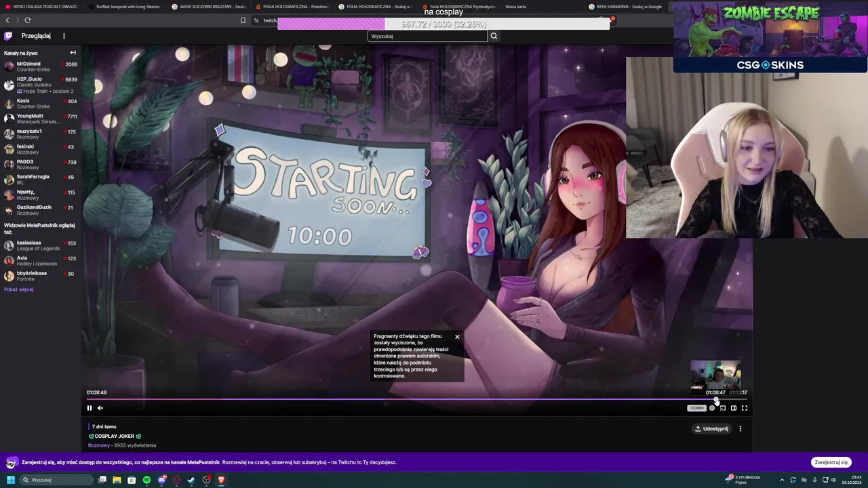
Task: Open bbyArielkaaa recommended channel
Action: pos(41,276)
